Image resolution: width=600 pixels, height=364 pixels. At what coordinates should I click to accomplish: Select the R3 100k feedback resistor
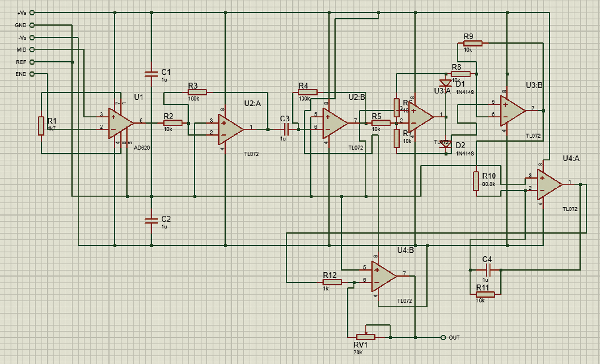(x=197, y=92)
